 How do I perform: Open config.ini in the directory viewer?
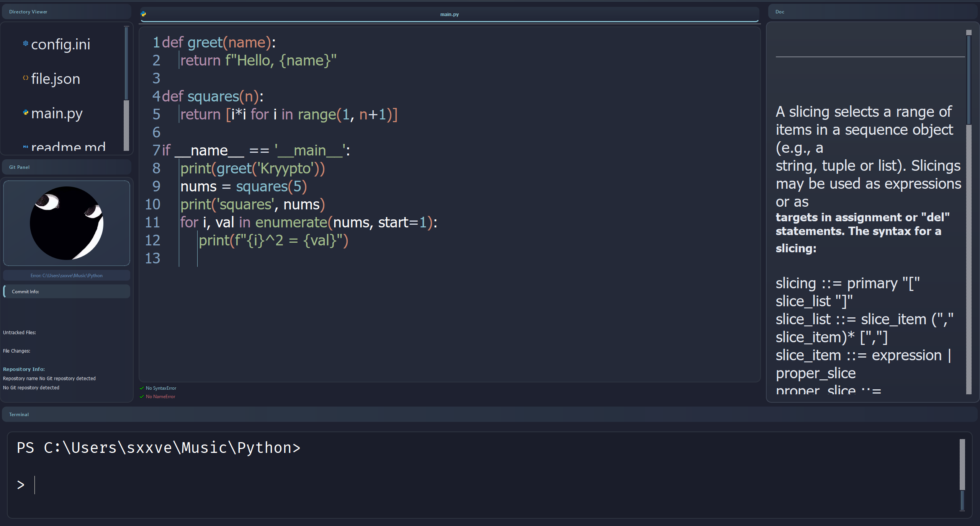tap(61, 44)
